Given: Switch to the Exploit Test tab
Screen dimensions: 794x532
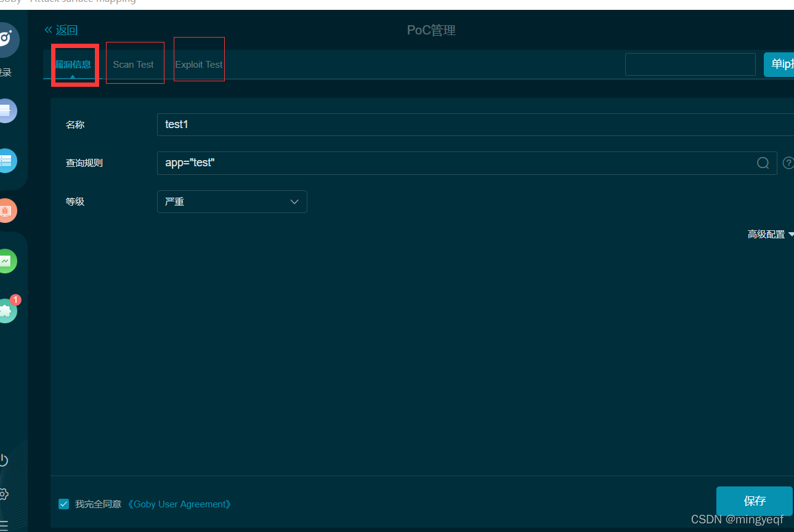Looking at the screenshot, I should (x=199, y=64).
